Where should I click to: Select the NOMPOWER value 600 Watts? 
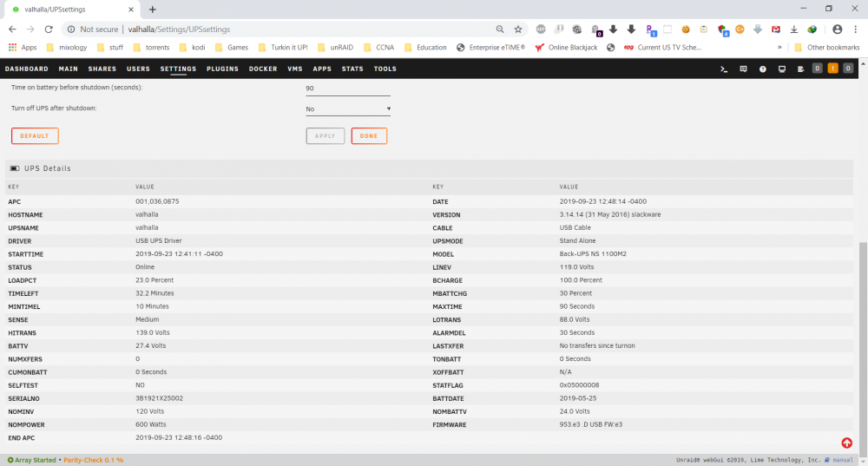click(150, 424)
